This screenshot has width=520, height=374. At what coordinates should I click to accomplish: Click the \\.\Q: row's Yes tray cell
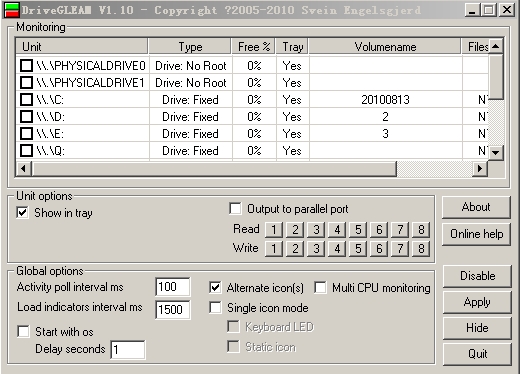coord(292,150)
